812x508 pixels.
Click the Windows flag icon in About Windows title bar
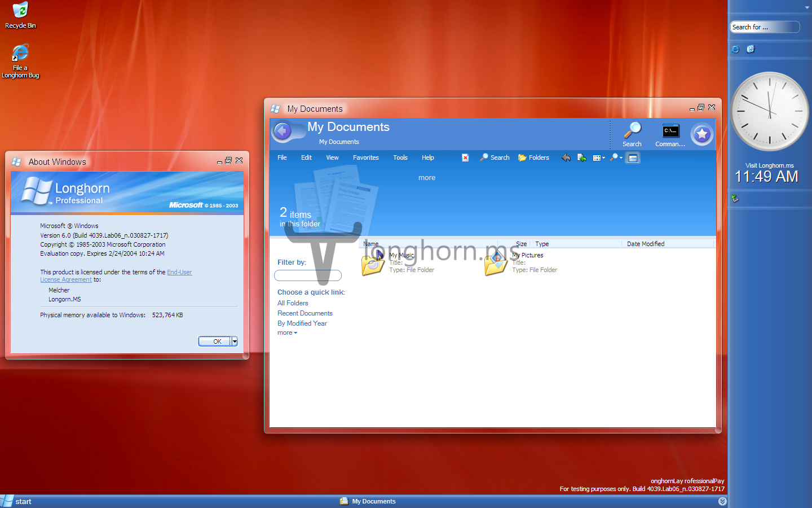17,161
